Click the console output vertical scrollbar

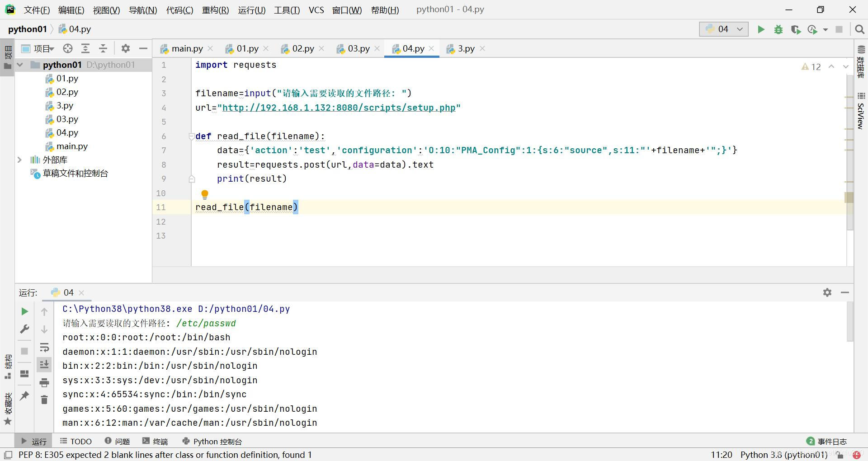pos(850,321)
